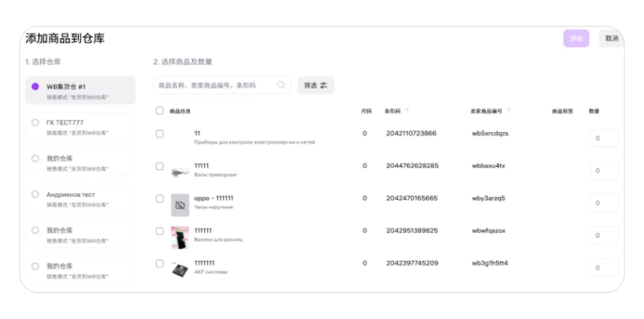This screenshot has width=644, height=319.
Task: Open the product thumbnail for 11111
Action: click(x=180, y=172)
